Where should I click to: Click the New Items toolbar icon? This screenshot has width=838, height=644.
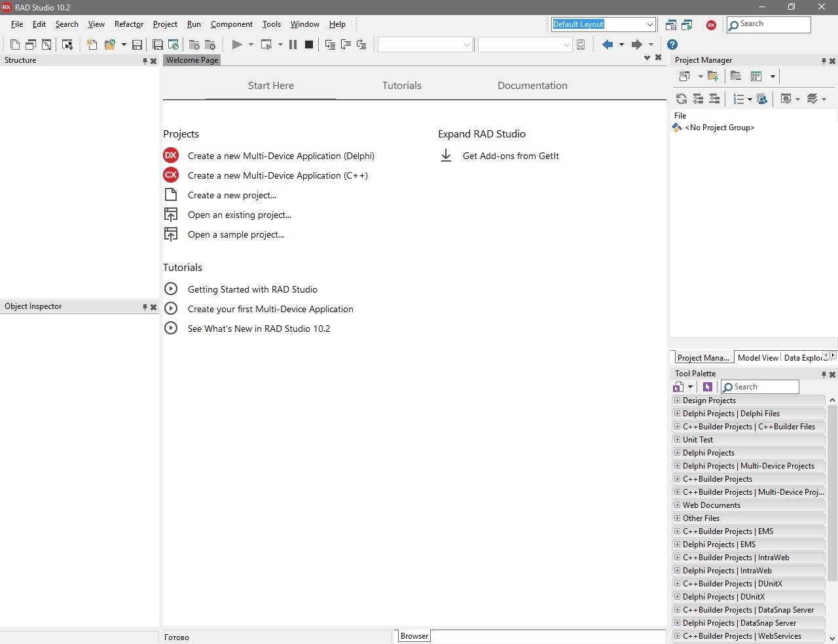point(92,45)
